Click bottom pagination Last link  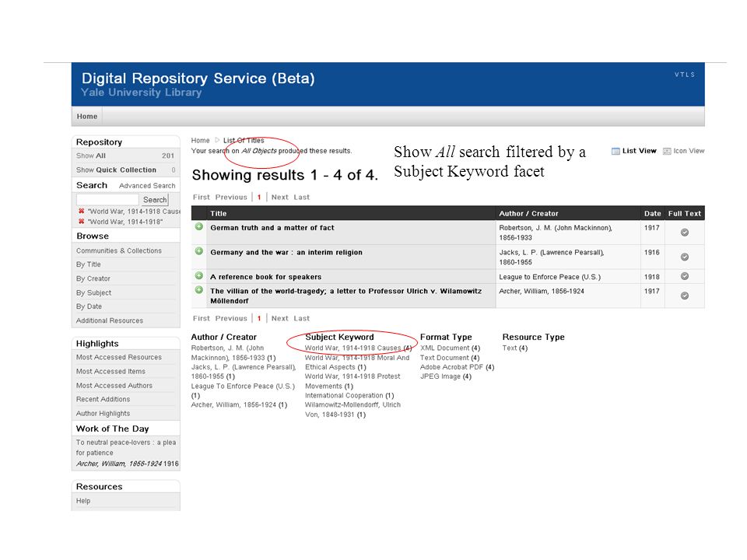(301, 319)
